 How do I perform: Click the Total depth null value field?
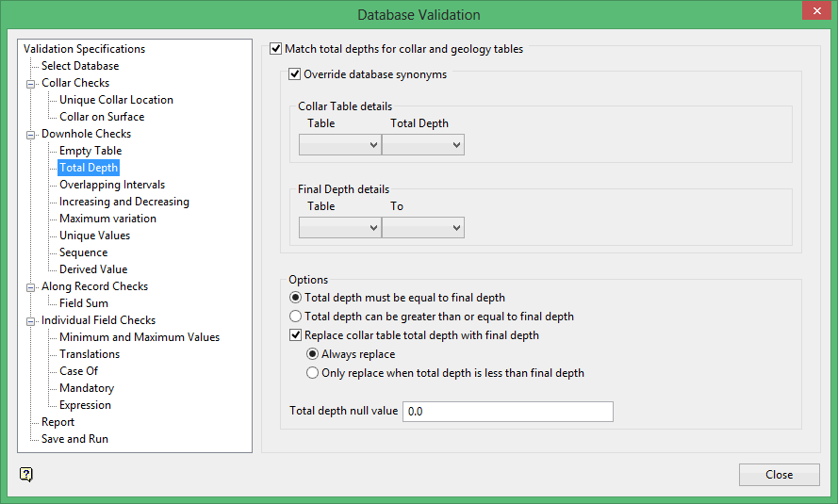(507, 412)
